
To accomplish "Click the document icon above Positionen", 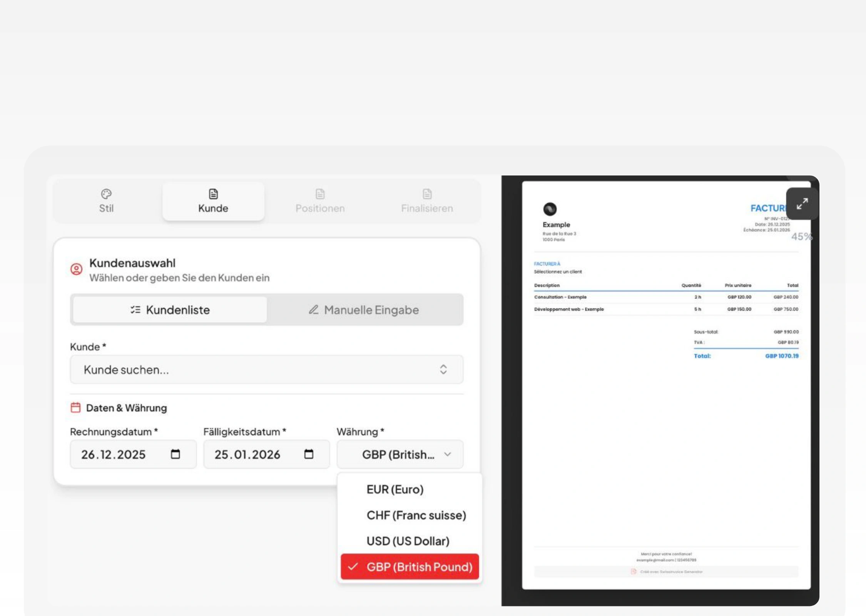I will click(x=320, y=194).
